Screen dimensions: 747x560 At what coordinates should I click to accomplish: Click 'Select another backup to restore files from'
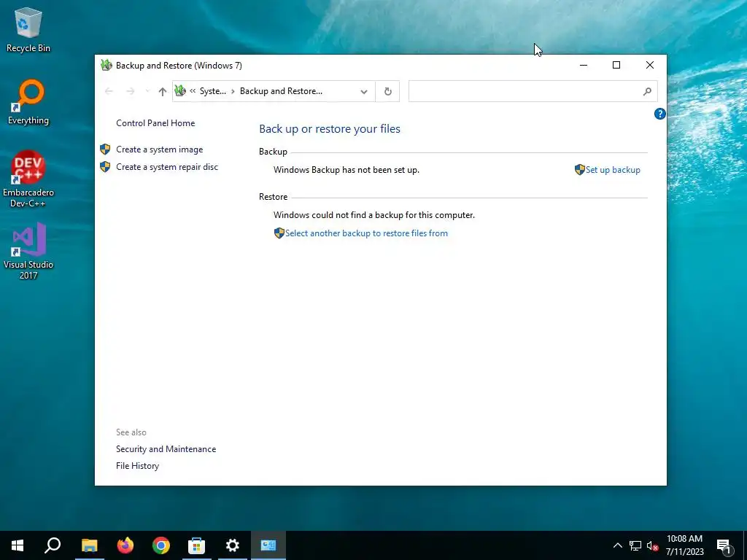click(366, 233)
